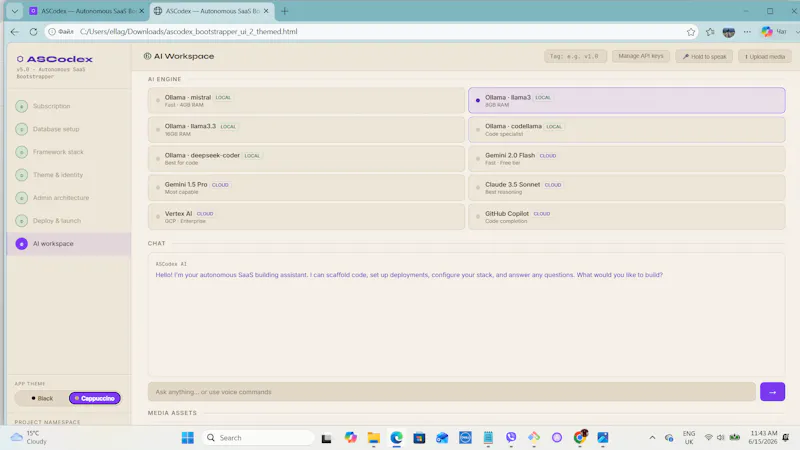
Task: Open the browser tab list dropdown
Action: 15,11
